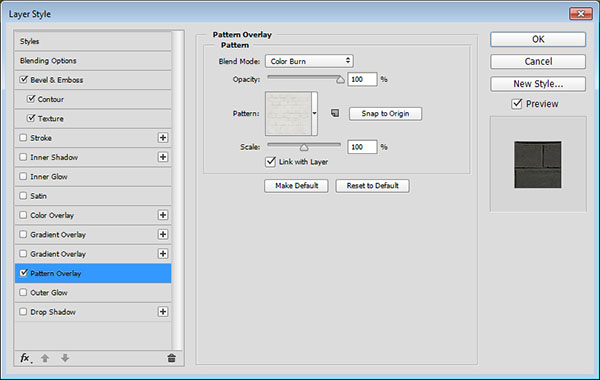Disable the Bevel & Emboss checkbox
Screen dimensions: 600x380
click(24, 79)
